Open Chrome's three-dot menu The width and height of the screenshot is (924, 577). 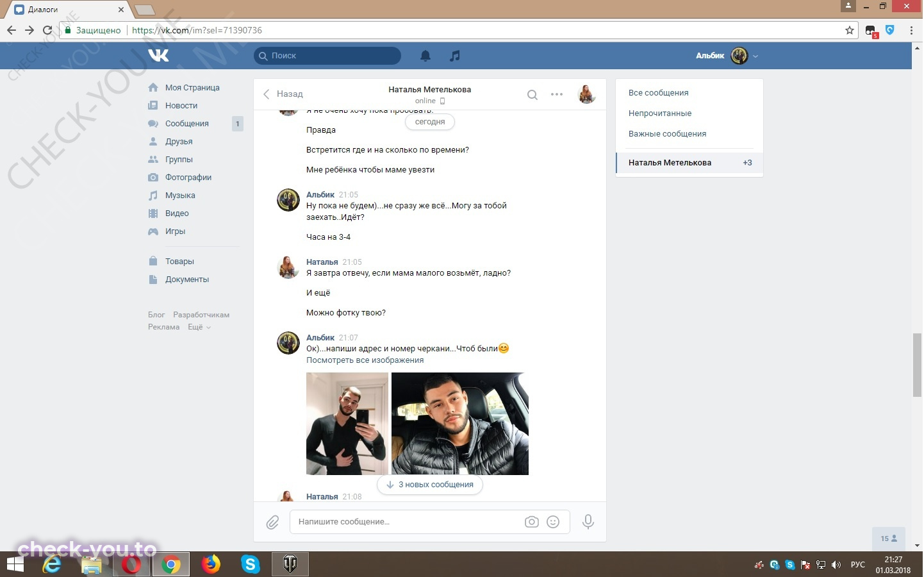(911, 30)
